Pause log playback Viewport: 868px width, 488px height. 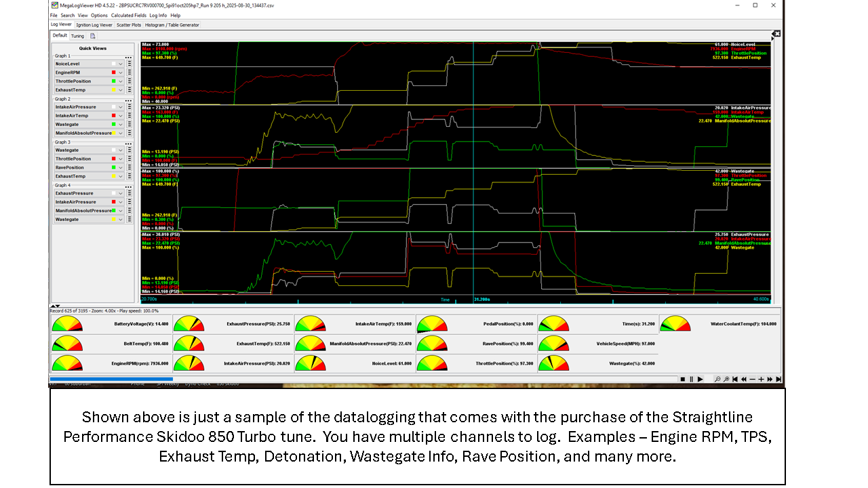pos(691,380)
